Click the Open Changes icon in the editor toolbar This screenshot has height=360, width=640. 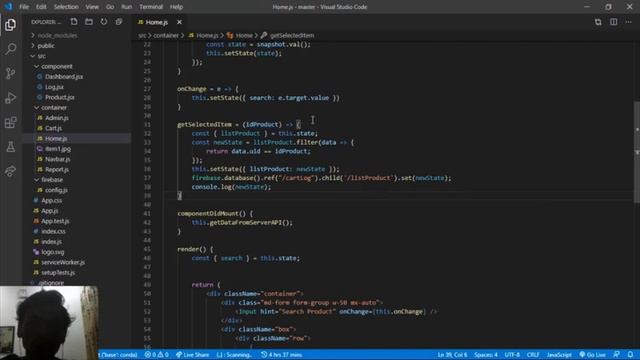pos(598,22)
